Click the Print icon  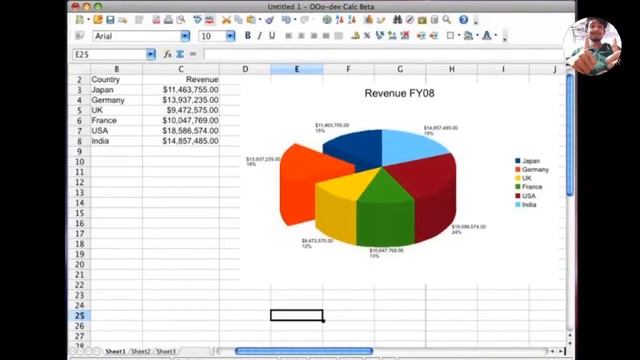(168, 20)
